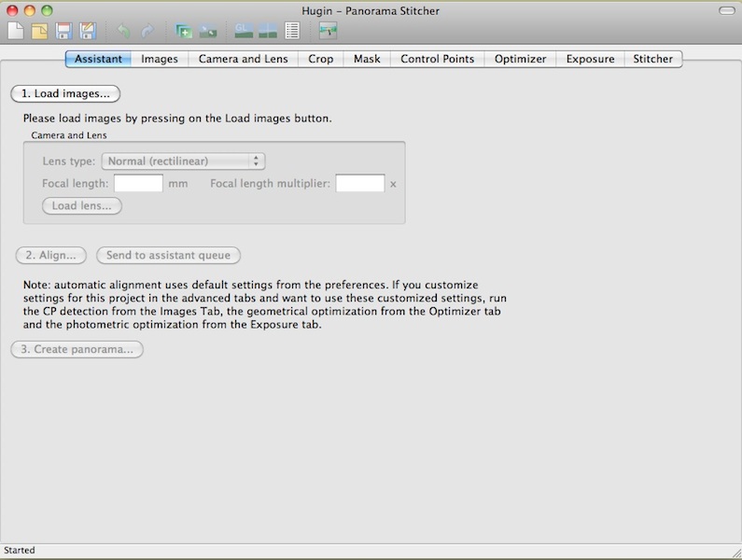
Task: Click the Focal length input field
Action: 138,184
